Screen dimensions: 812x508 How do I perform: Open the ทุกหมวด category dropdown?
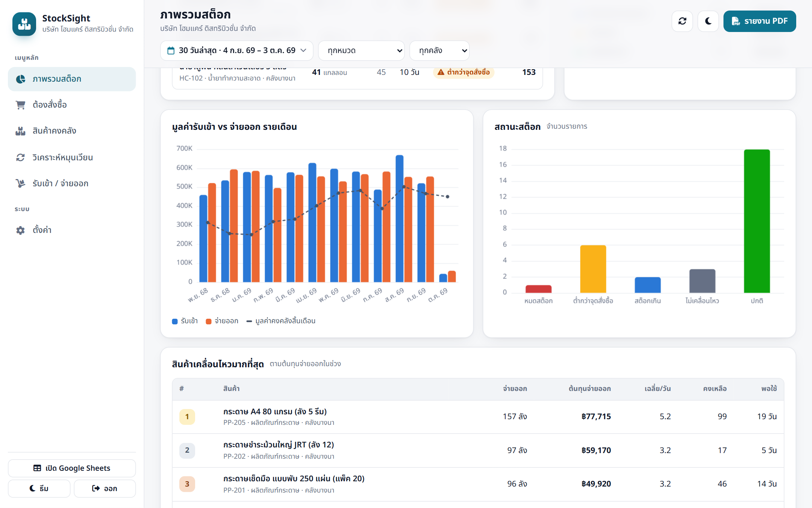361,50
